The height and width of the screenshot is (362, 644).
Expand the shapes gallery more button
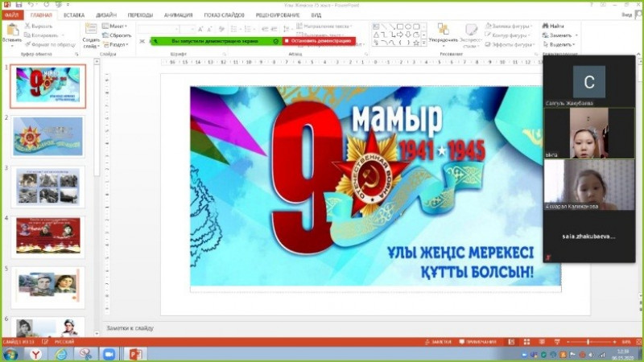tap(424, 43)
